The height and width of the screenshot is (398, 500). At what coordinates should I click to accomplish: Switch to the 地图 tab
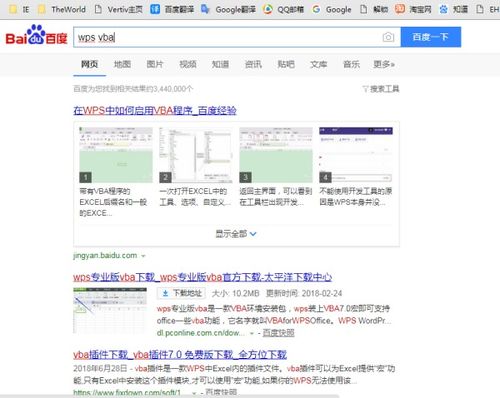(122, 64)
